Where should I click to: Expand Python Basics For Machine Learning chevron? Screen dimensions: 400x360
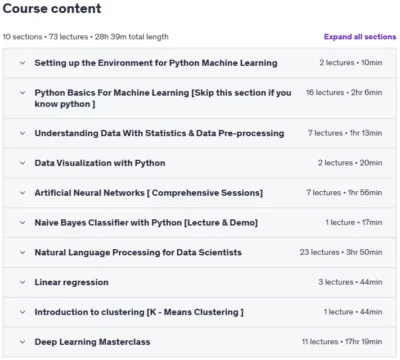[x=22, y=93]
